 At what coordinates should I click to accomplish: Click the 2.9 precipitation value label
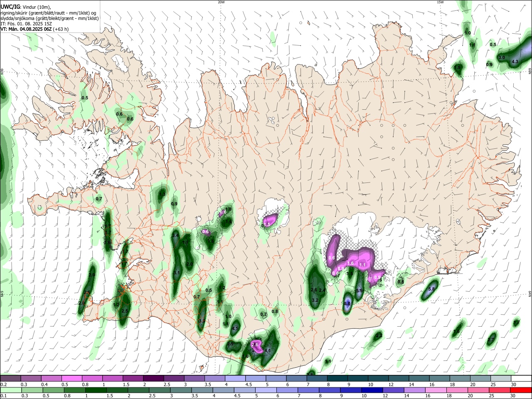[230, 344]
